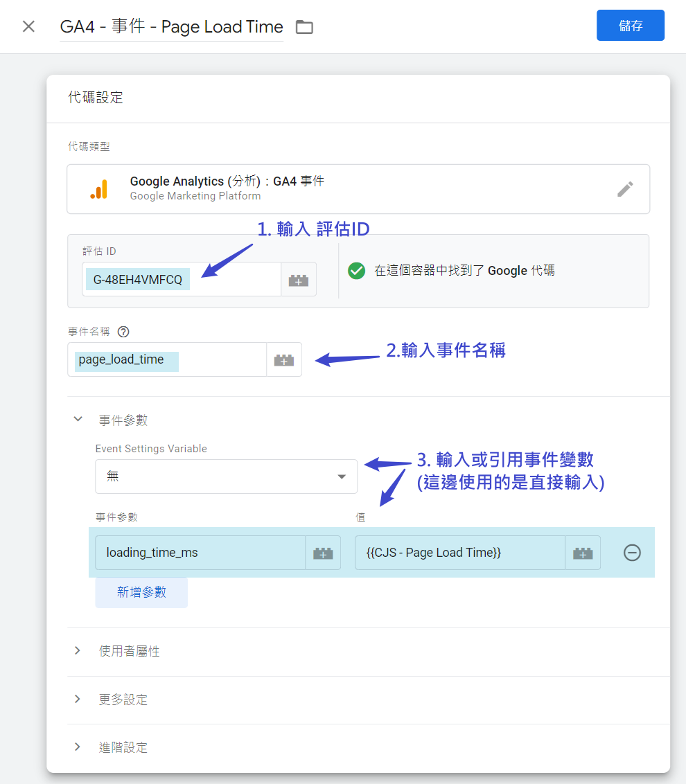Click the 代碼類型 label
This screenshot has width=686, height=784.
tap(89, 147)
